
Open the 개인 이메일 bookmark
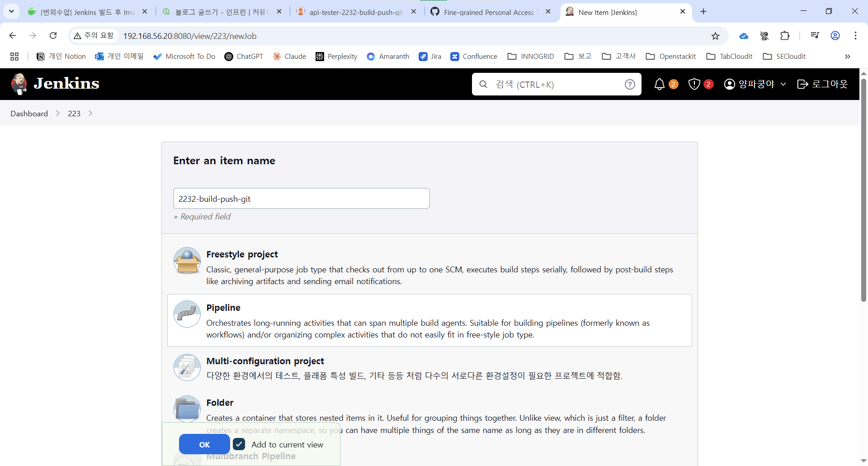point(119,57)
